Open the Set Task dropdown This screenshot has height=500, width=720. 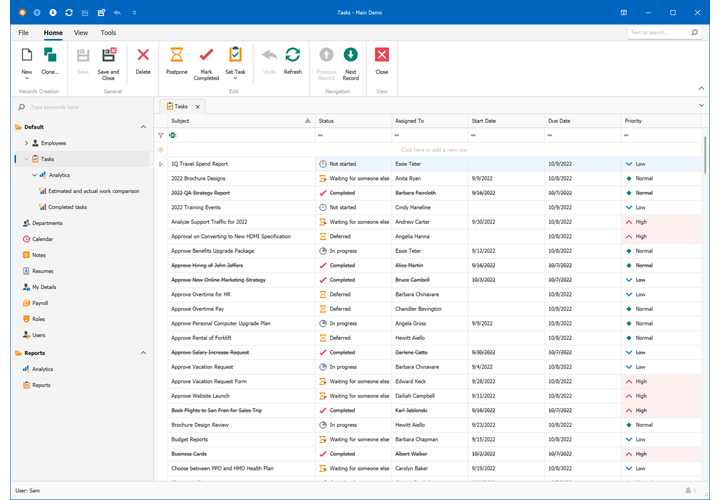[235, 78]
